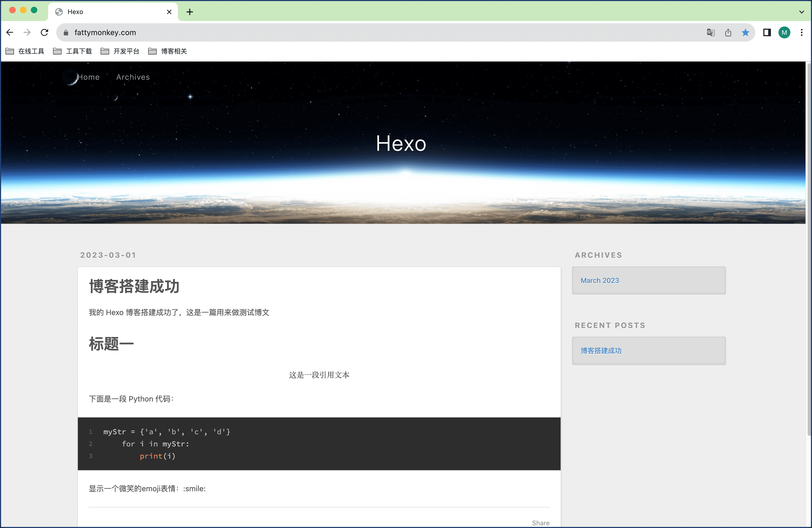The image size is (812, 528).
Task: Click the quote text 这是一段引用文本
Action: (x=319, y=375)
